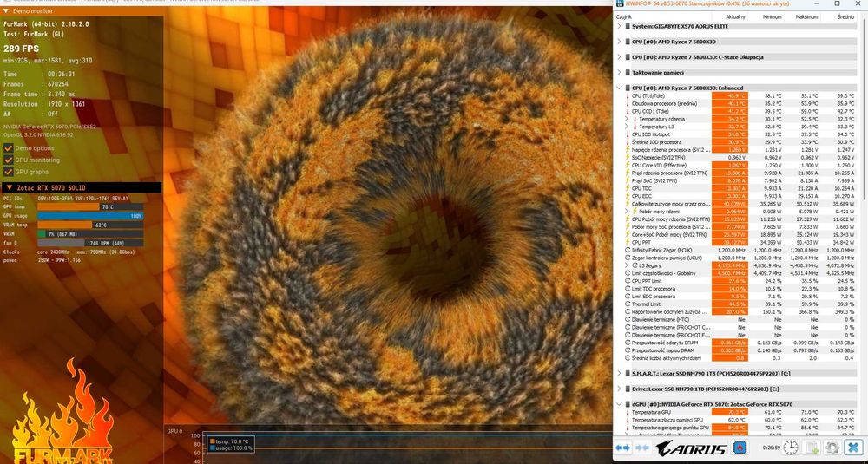Expand the Taktowanie pamięci group
Image resolution: width=868 pixels, height=464 pixels.
[x=620, y=73]
